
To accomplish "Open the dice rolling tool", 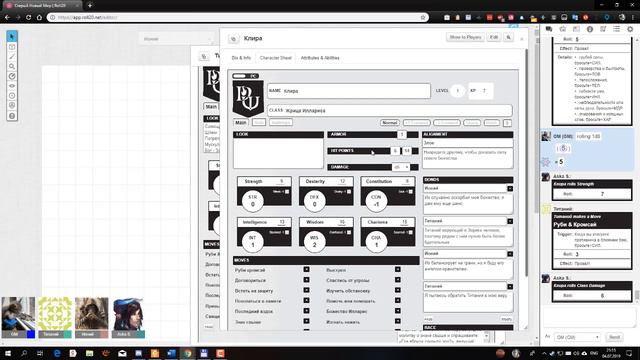I will pyautogui.click(x=12, y=106).
